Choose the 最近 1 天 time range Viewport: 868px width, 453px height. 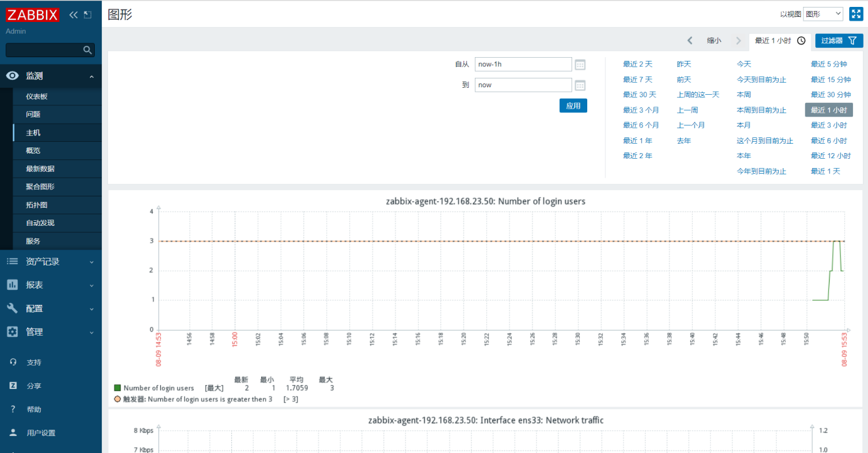pos(825,171)
